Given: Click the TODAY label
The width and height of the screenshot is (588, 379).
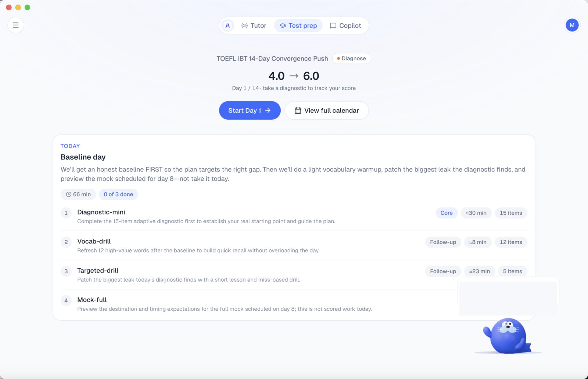Looking at the screenshot, I should click(70, 146).
